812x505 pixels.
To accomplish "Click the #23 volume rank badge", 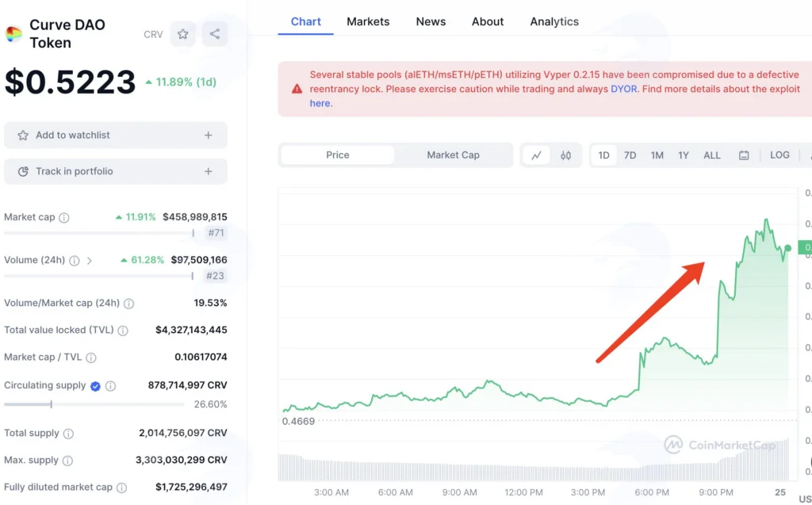I will tap(215, 276).
